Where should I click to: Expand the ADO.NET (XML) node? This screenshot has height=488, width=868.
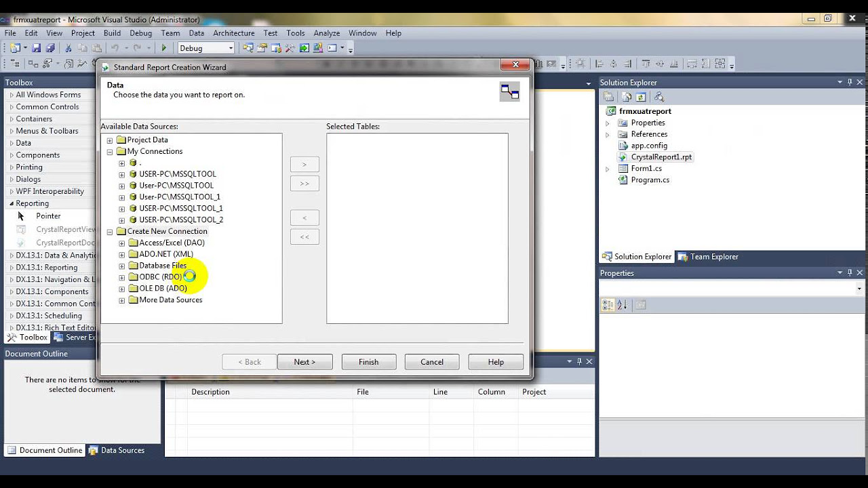(122, 255)
